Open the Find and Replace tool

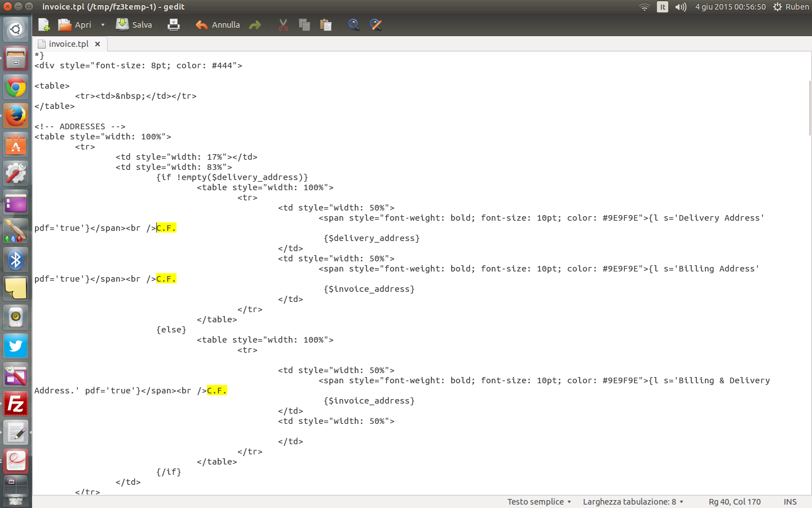pos(376,25)
